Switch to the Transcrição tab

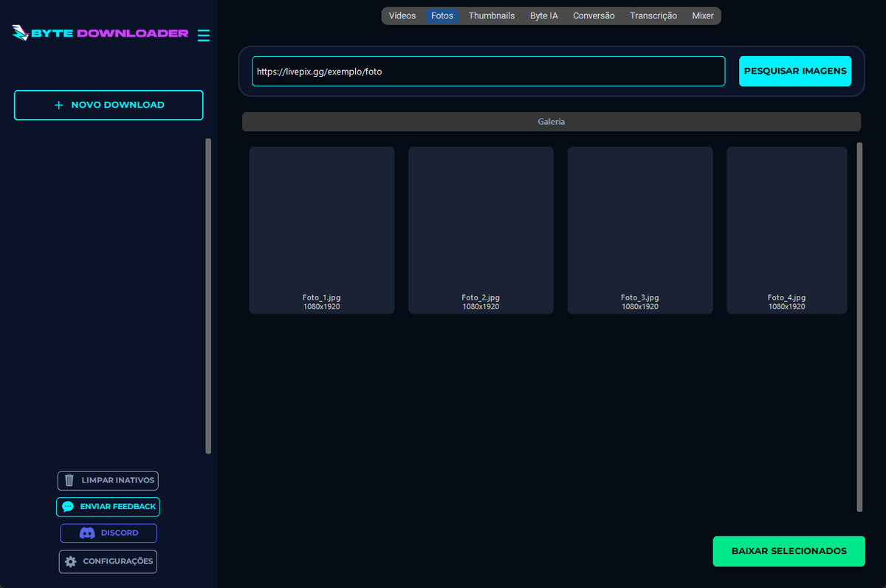pos(653,15)
